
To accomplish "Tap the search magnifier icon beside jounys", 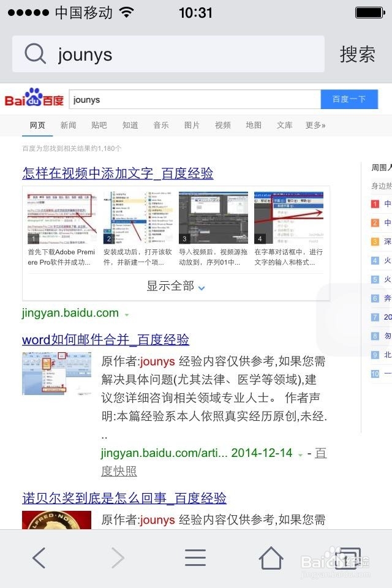I will [36, 54].
